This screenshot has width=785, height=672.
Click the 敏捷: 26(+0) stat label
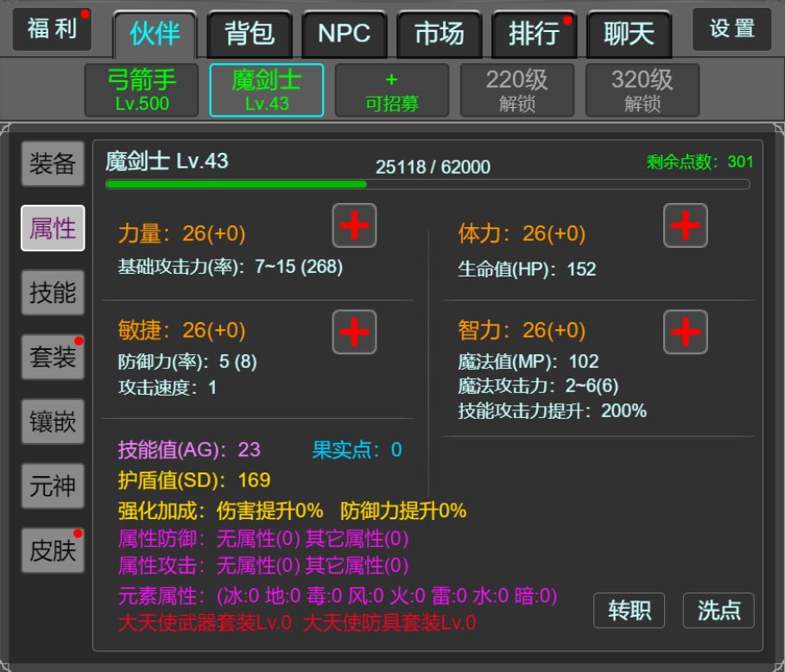click(181, 331)
